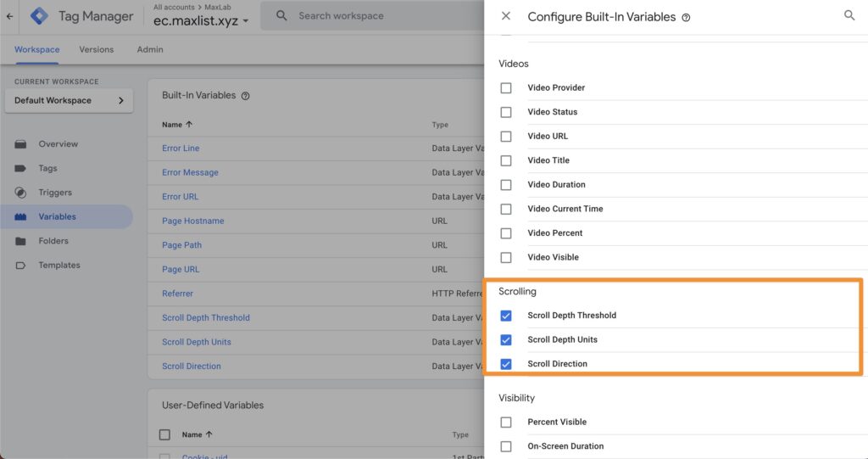Enable the Percent Visible checkbox
The width and height of the screenshot is (868, 459).
(506, 423)
